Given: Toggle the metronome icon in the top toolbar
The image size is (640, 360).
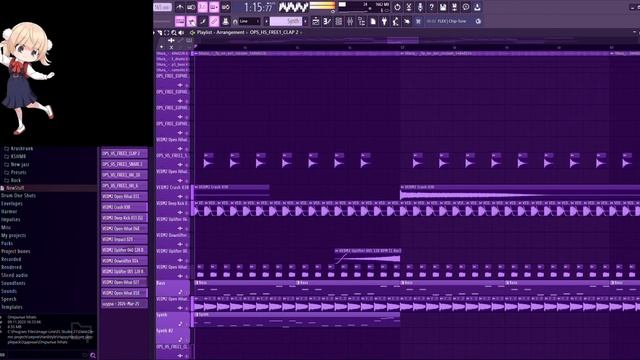Looking at the screenshot, I should 180,7.
